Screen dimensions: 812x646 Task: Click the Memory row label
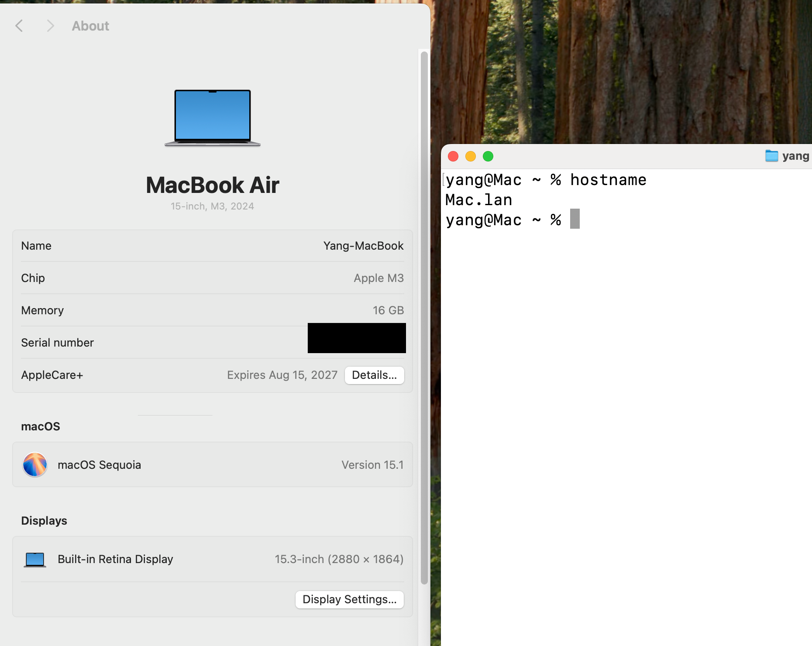tap(42, 310)
